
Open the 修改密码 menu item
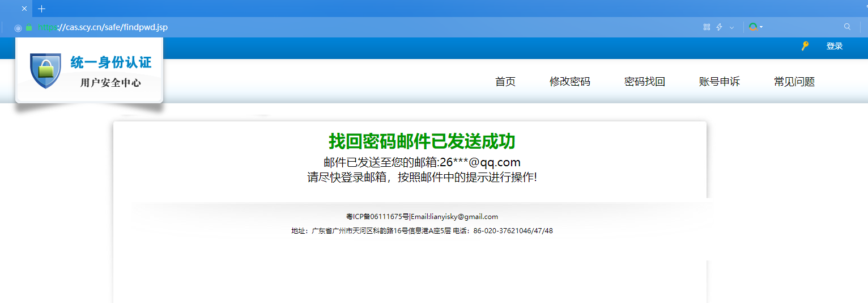tap(569, 82)
